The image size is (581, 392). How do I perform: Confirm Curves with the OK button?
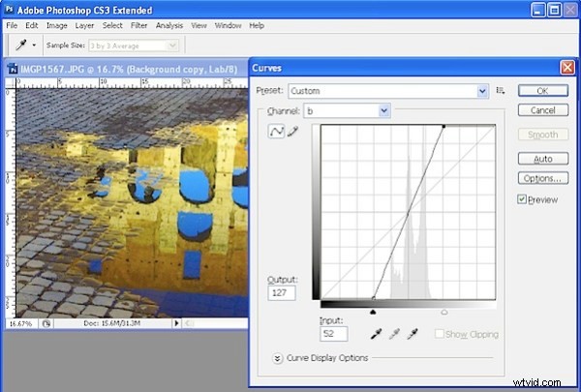(x=543, y=91)
